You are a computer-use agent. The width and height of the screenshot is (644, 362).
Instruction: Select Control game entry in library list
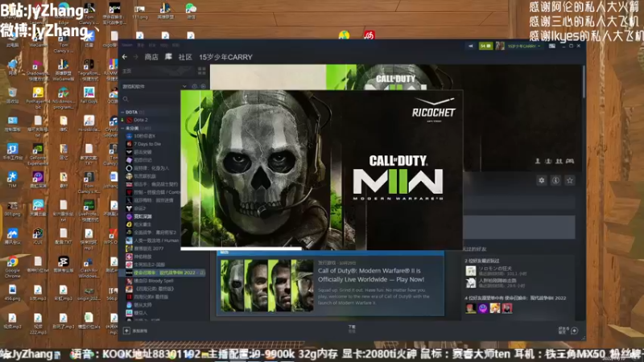pyautogui.click(x=156, y=192)
